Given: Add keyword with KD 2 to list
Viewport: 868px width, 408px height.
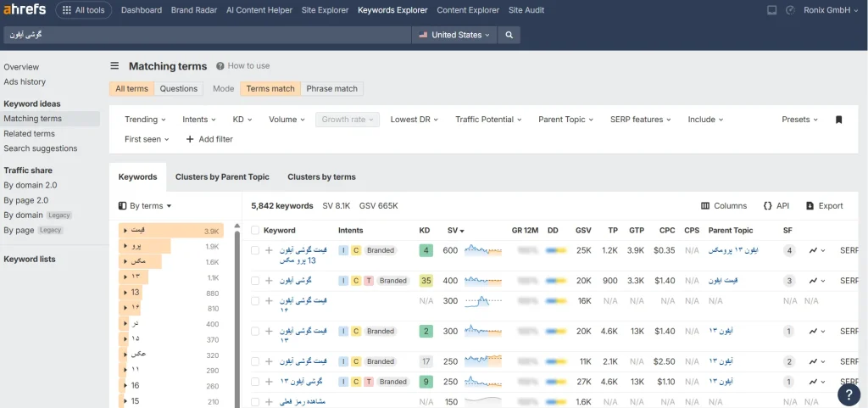Looking at the screenshot, I should coord(269,331).
